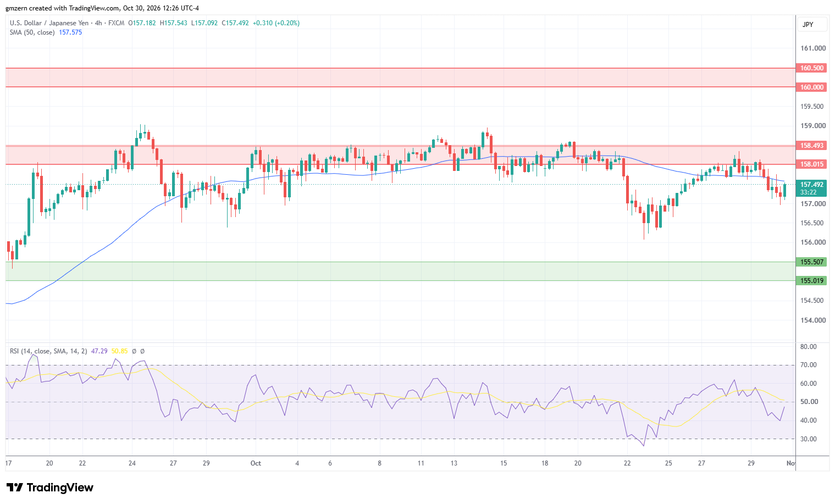
Task: Click the RSI (14, close, SMA, 14, 2) label
Action: [48, 351]
